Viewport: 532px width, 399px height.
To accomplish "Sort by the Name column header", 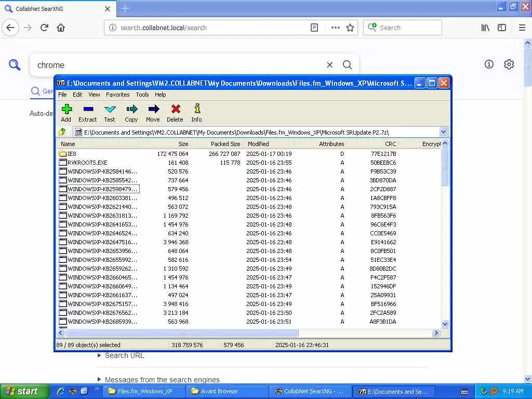I will point(98,144).
